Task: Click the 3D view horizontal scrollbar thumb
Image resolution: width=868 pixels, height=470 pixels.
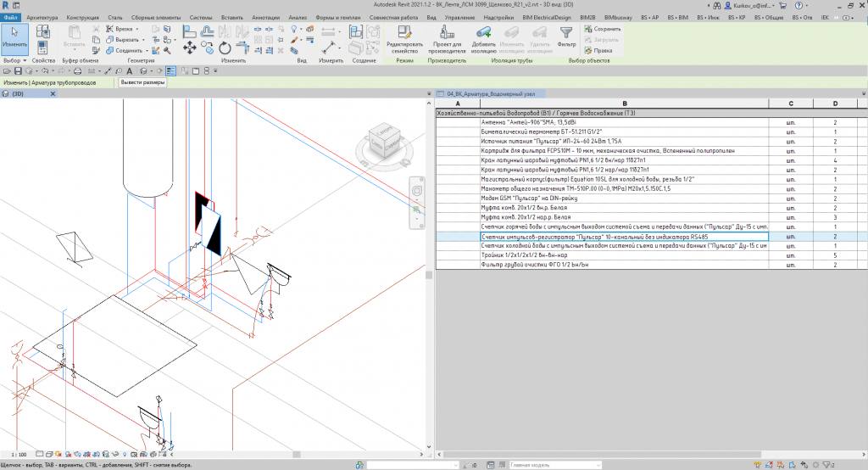Action: pos(297,455)
